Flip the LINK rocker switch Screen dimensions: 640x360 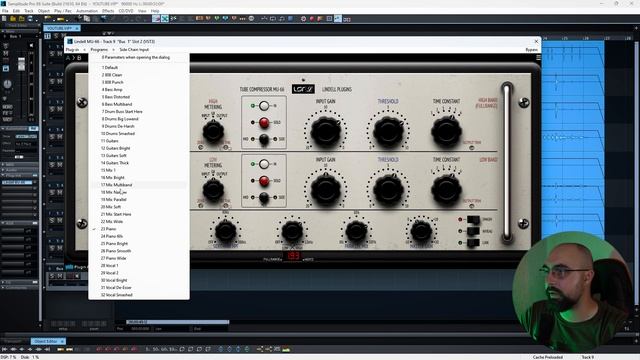click(x=473, y=243)
